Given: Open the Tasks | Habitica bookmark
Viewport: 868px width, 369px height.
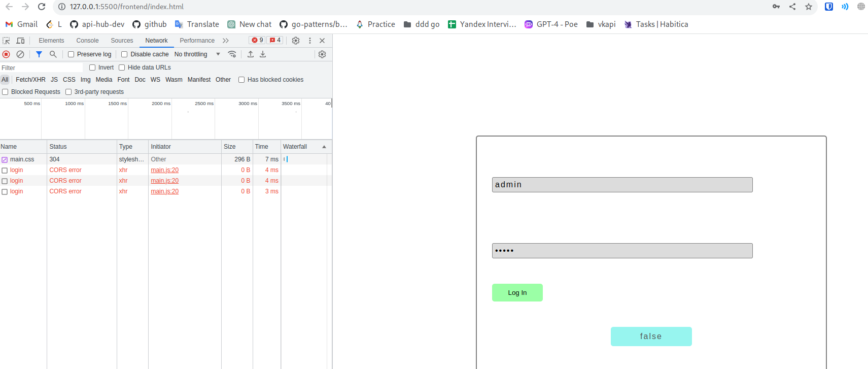Looking at the screenshot, I should click(x=656, y=24).
